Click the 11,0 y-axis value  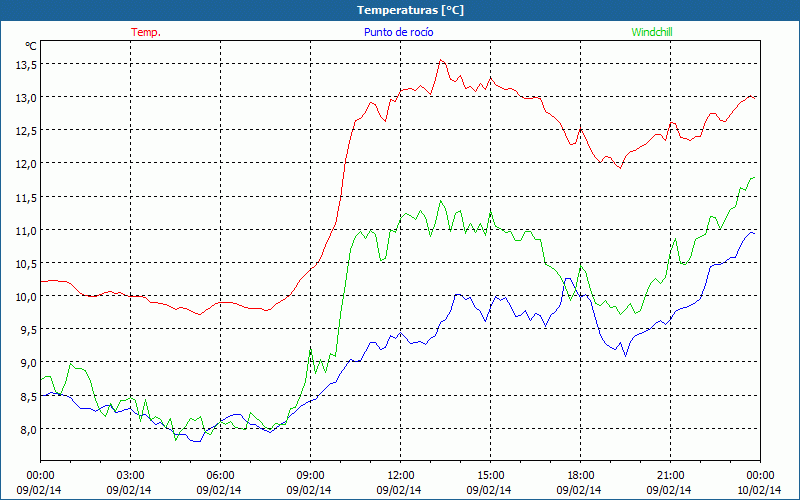pos(26,230)
